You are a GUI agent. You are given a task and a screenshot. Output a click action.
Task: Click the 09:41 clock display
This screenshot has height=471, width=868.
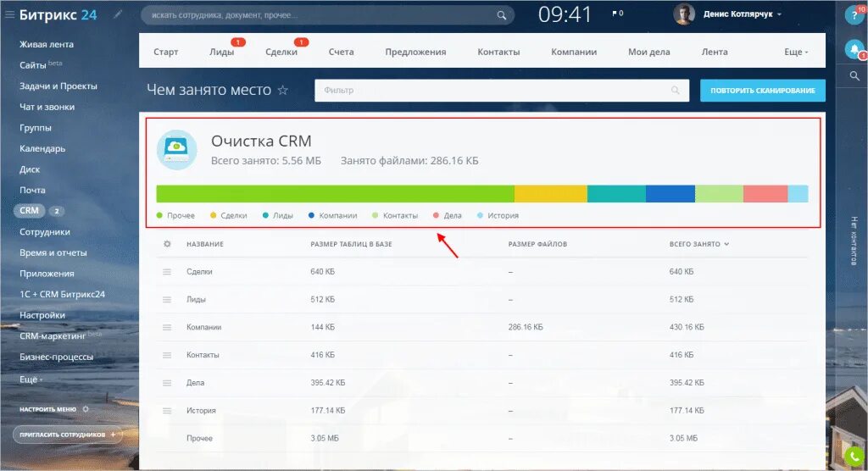565,14
